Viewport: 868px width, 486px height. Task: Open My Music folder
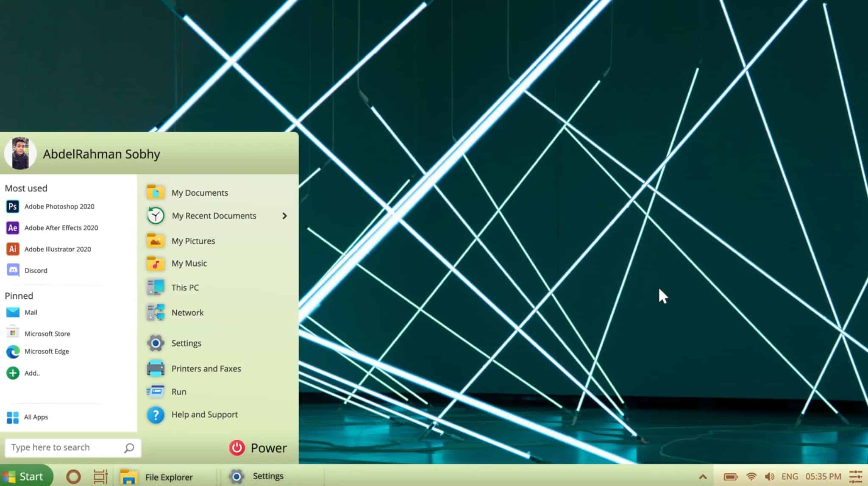[189, 263]
